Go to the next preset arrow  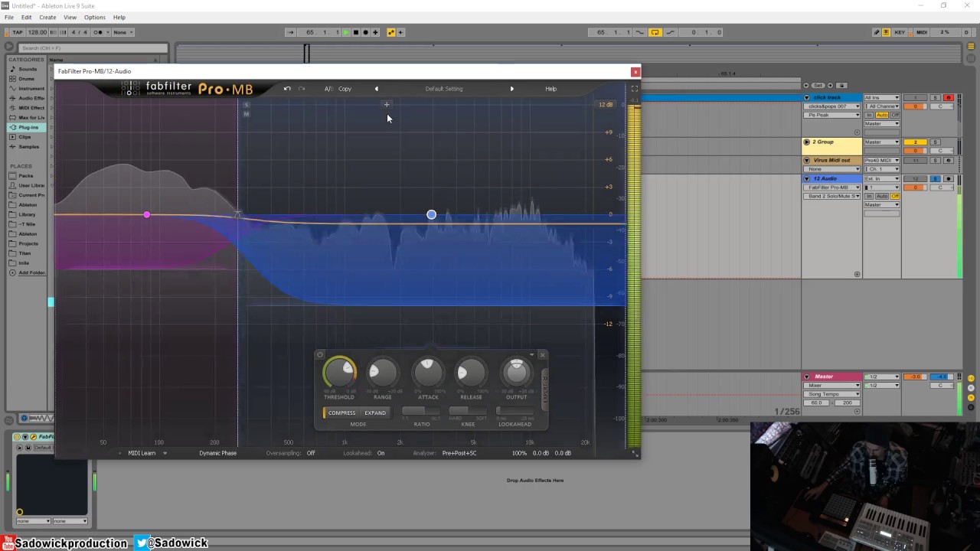[512, 89]
